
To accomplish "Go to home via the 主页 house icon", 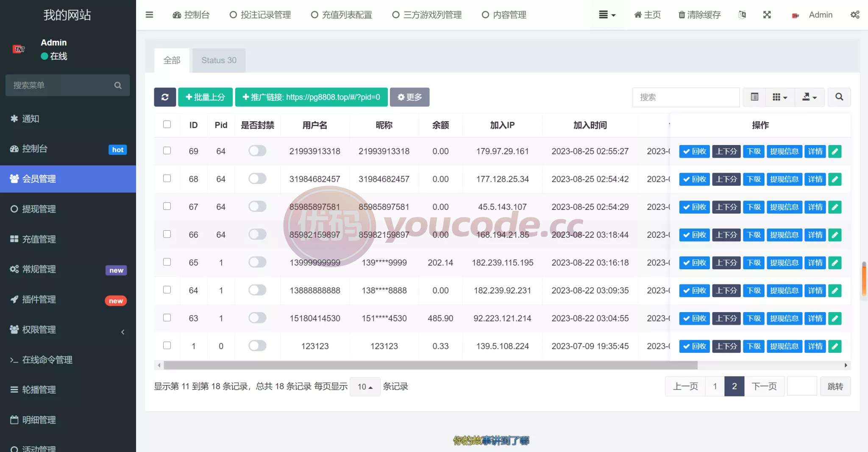I will (647, 15).
